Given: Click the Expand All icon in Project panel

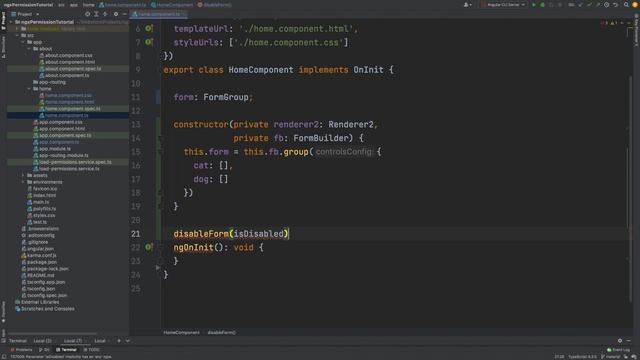Looking at the screenshot, I should (96, 14).
